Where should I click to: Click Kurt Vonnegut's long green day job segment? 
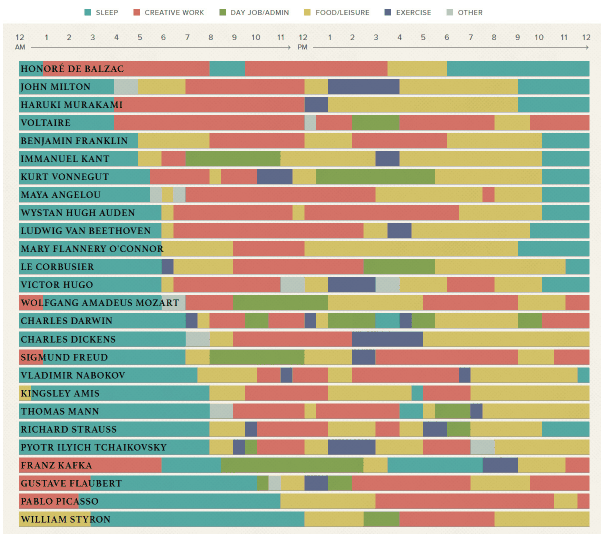[x=375, y=177]
